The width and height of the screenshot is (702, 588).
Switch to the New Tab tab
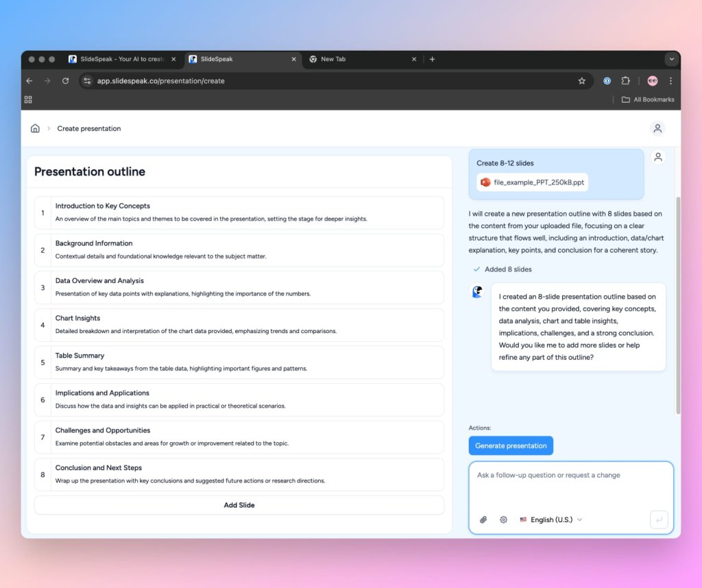(363, 59)
